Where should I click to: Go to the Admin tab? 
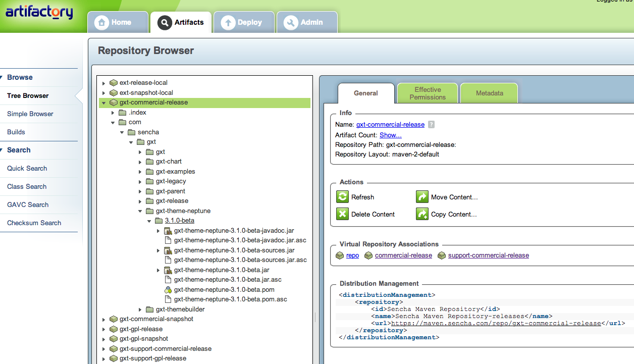click(x=307, y=22)
